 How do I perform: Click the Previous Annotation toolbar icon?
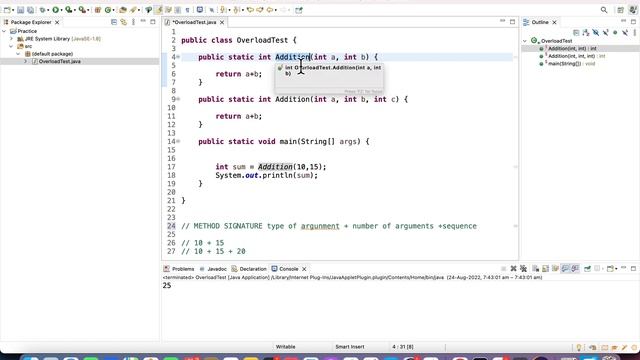point(236,10)
